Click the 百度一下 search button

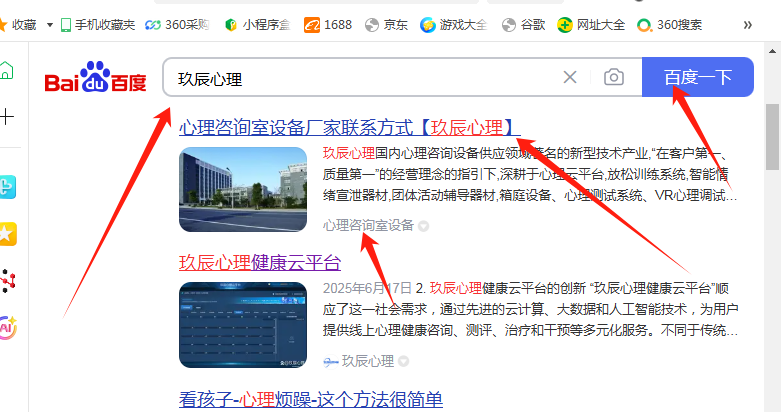point(698,77)
